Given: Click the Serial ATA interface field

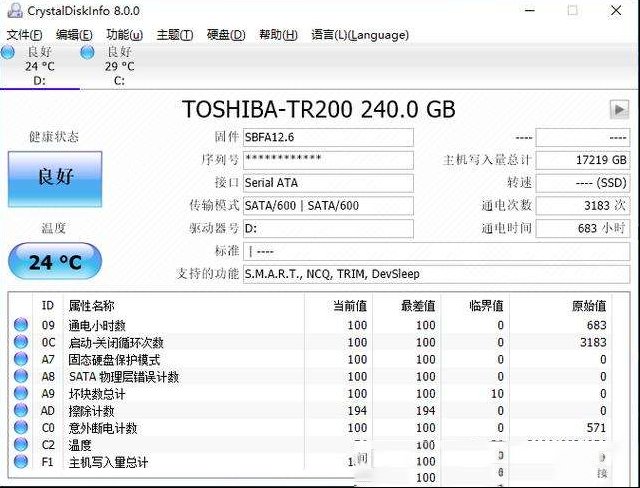Looking at the screenshot, I should pyautogui.click(x=328, y=183).
